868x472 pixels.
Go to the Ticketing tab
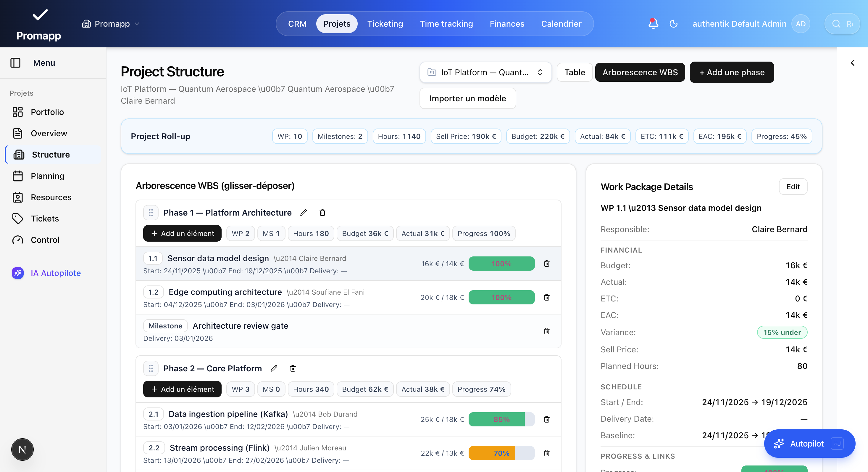tap(385, 24)
